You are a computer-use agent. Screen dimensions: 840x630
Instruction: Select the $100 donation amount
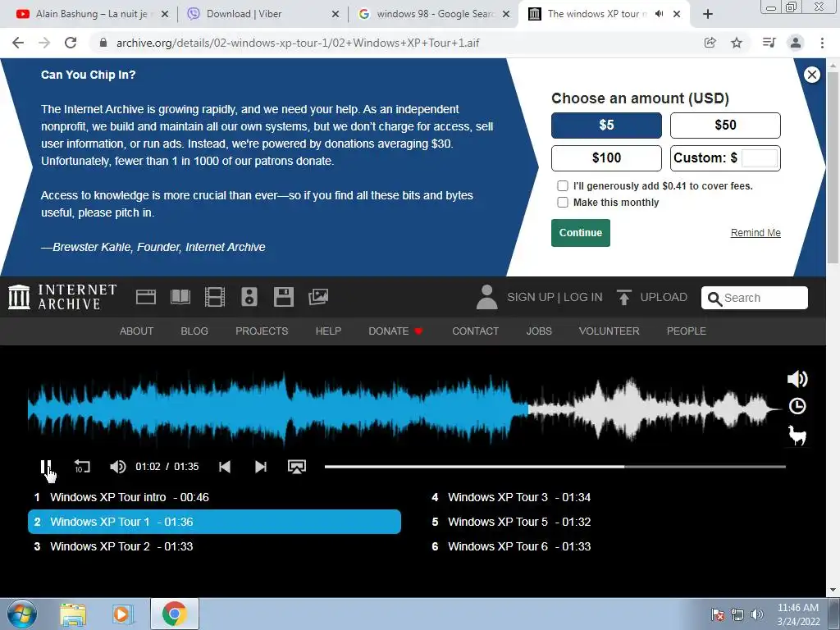(x=606, y=158)
